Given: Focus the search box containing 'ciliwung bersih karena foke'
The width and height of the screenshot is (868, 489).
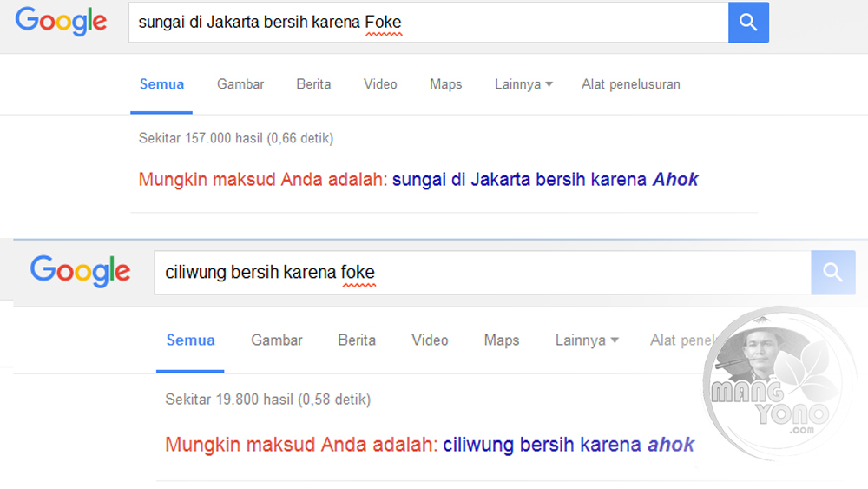Looking at the screenshot, I should click(483, 273).
